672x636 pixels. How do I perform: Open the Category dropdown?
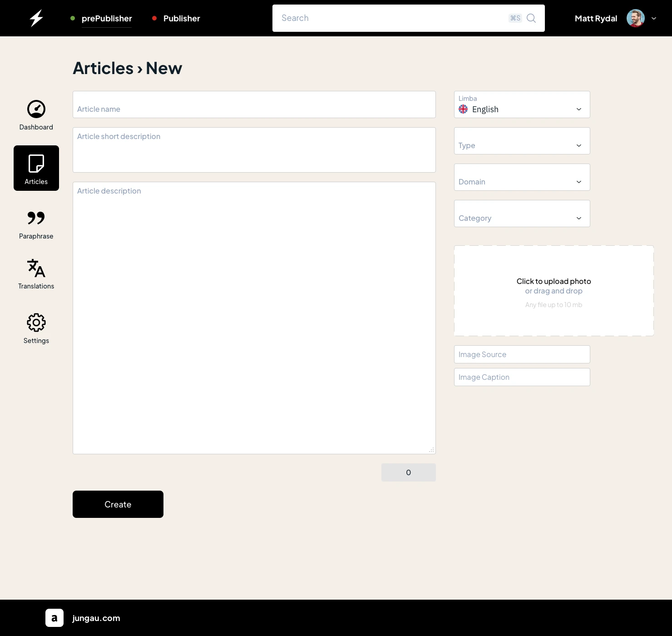coord(522,214)
